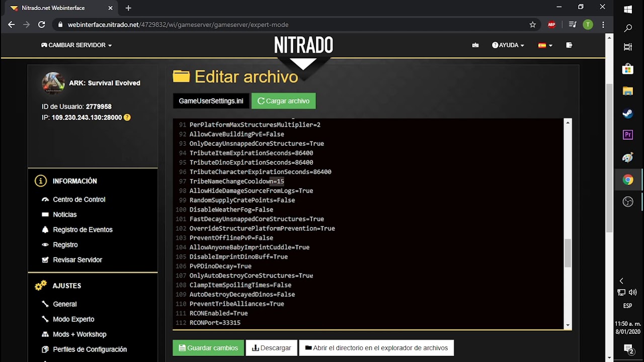Click line RCONEnabled=True in editor
This screenshot has height=362, width=644.
tap(218, 313)
